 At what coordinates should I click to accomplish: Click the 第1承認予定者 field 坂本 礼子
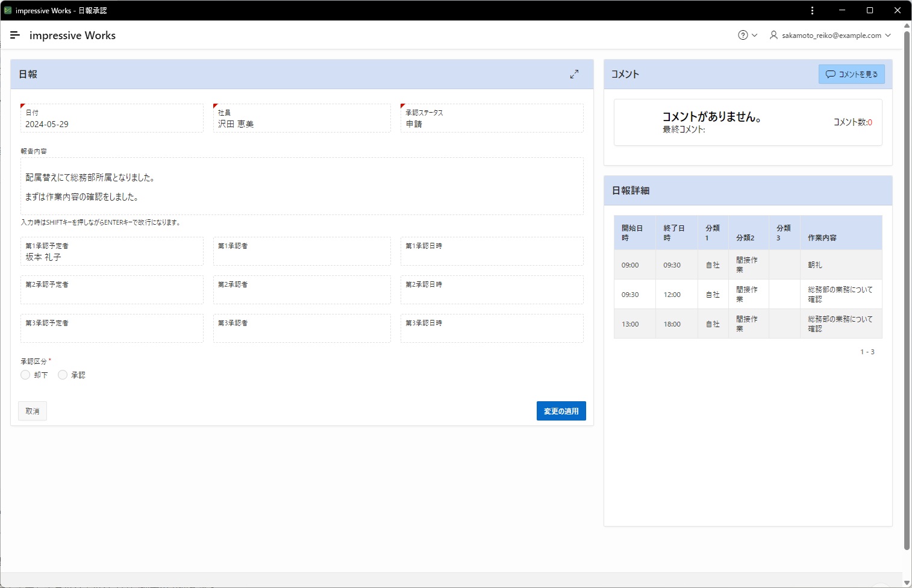click(112, 251)
